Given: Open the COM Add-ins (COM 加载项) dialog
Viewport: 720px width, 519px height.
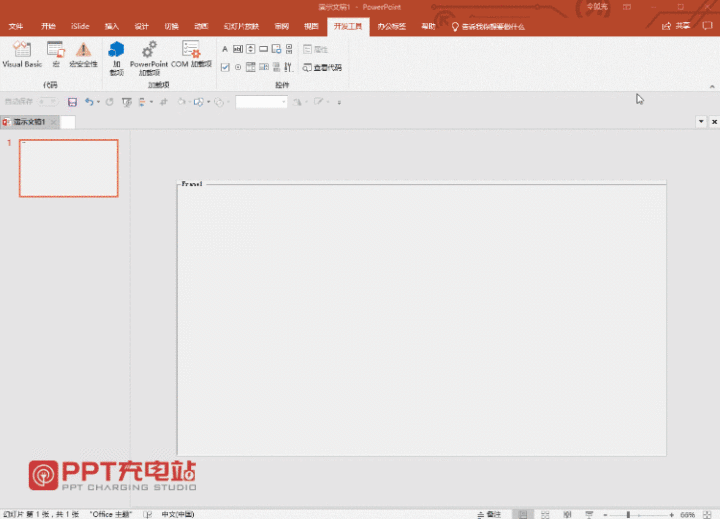Looking at the screenshot, I should click(191, 55).
